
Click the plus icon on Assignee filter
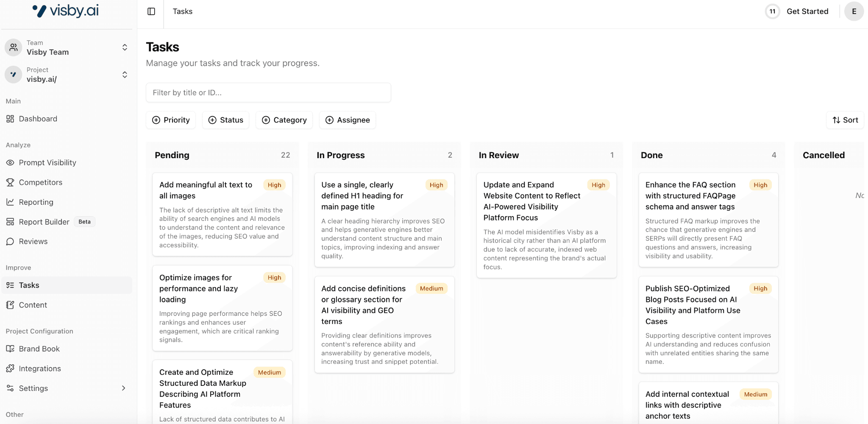[329, 120]
